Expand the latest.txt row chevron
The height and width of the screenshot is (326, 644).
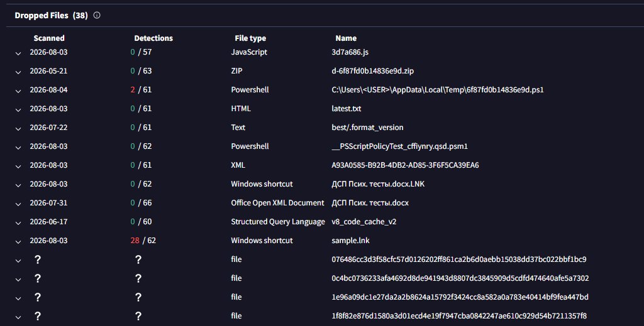[18, 110]
